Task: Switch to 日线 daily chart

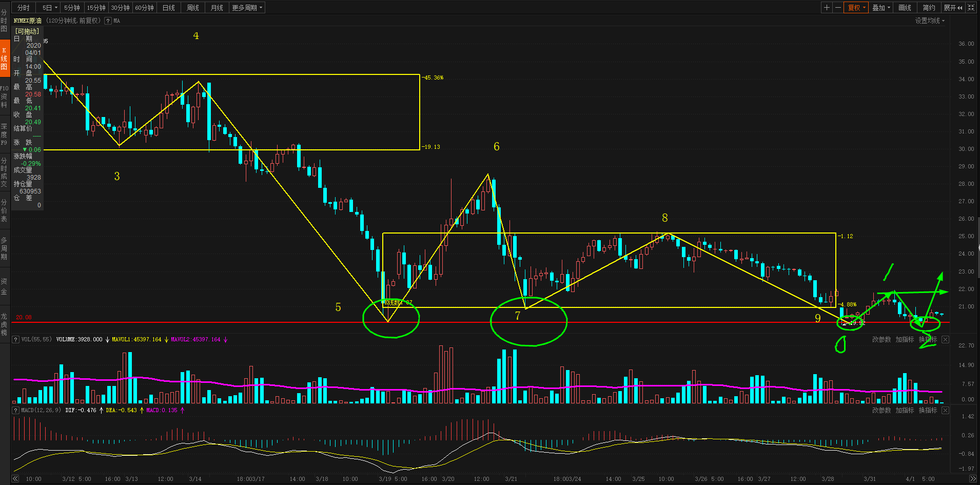Action: click(x=168, y=8)
